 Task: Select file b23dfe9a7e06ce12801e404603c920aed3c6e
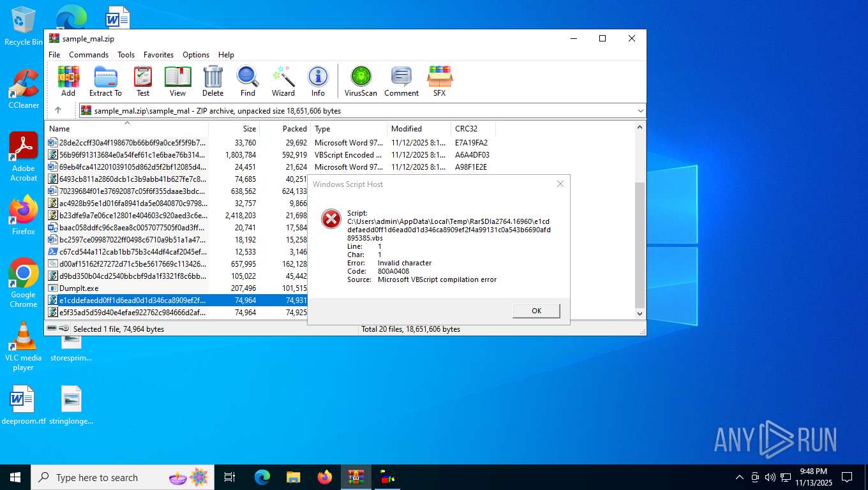(x=127, y=216)
